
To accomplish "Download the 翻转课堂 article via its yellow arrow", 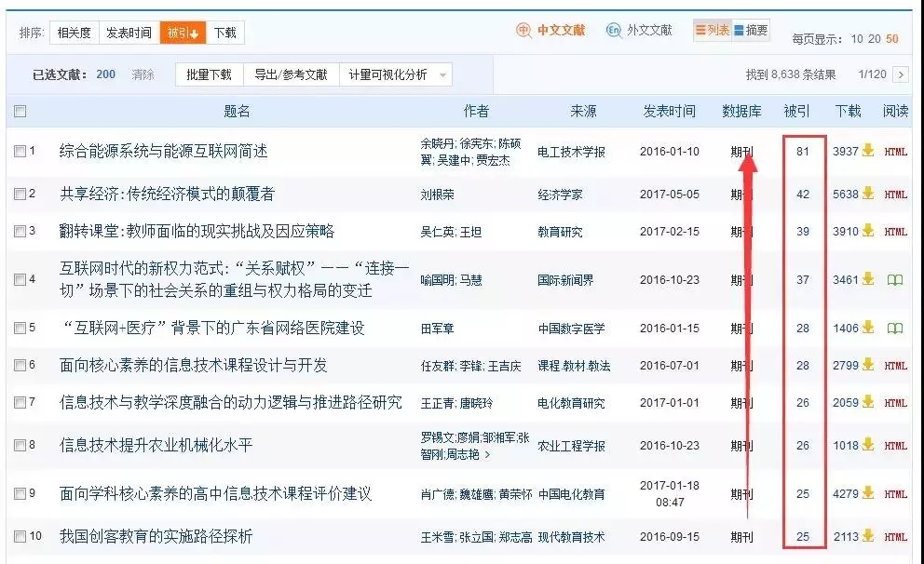I will pyautogui.click(x=868, y=231).
